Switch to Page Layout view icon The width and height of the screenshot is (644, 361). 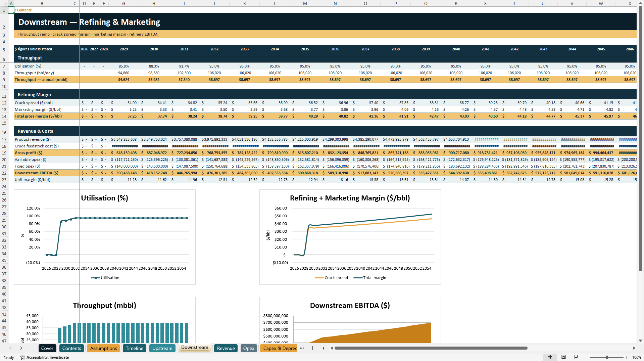(x=563, y=357)
